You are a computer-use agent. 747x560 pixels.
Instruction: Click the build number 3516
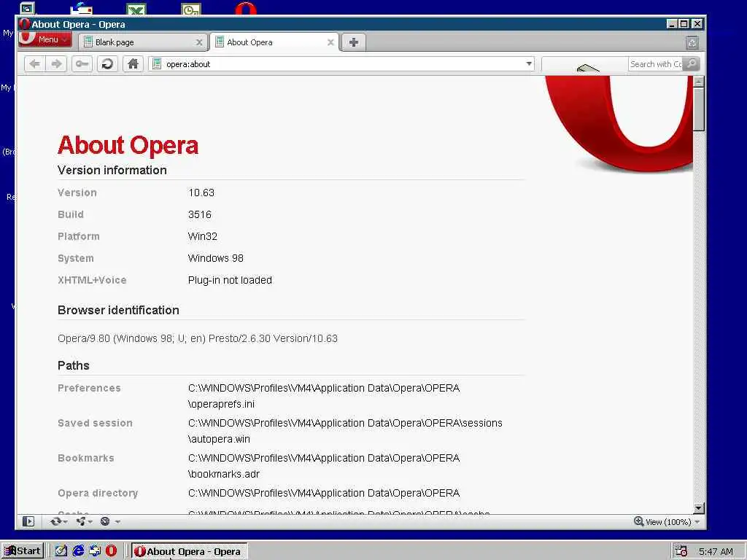pyautogui.click(x=200, y=215)
